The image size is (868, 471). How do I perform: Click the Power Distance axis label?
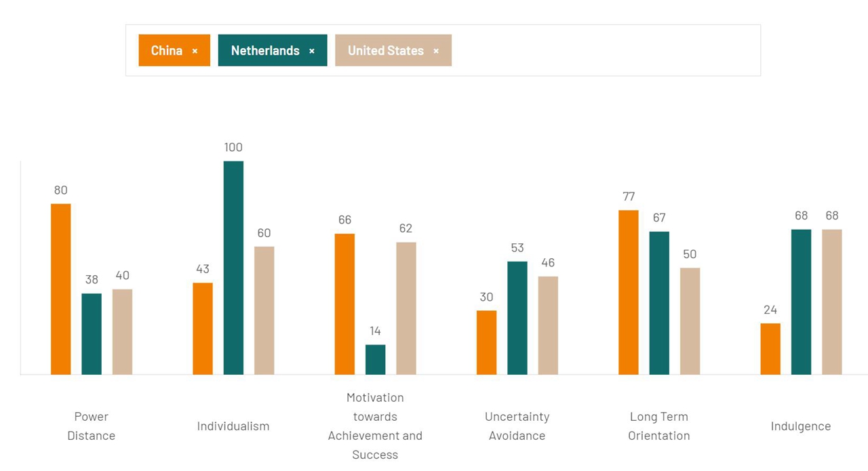click(x=92, y=426)
